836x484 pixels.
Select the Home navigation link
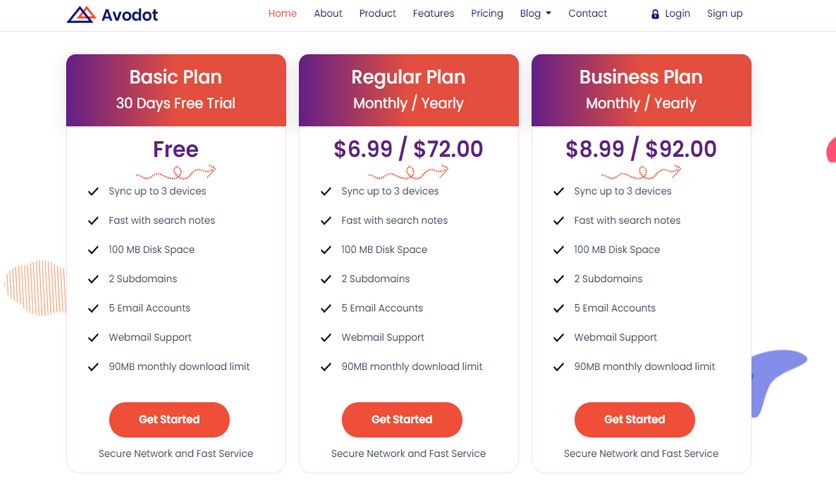282,13
